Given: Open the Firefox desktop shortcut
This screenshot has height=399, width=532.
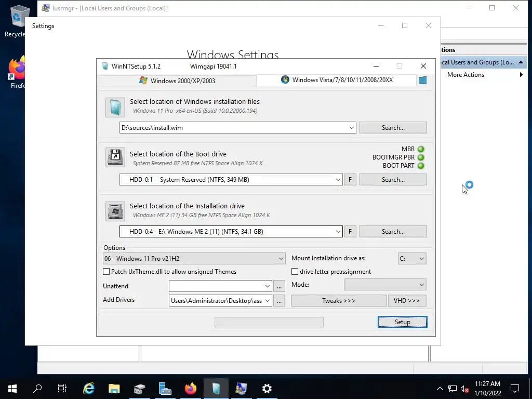Looking at the screenshot, I should pyautogui.click(x=16, y=73).
